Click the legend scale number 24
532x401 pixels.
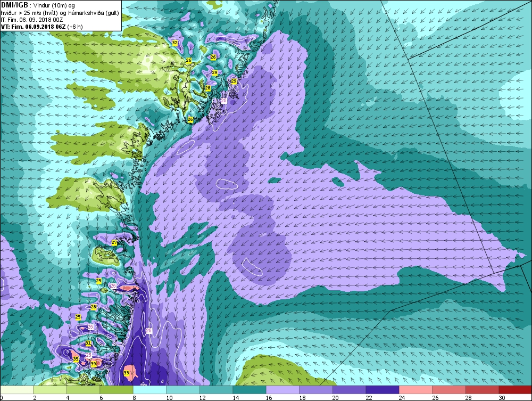click(402, 398)
